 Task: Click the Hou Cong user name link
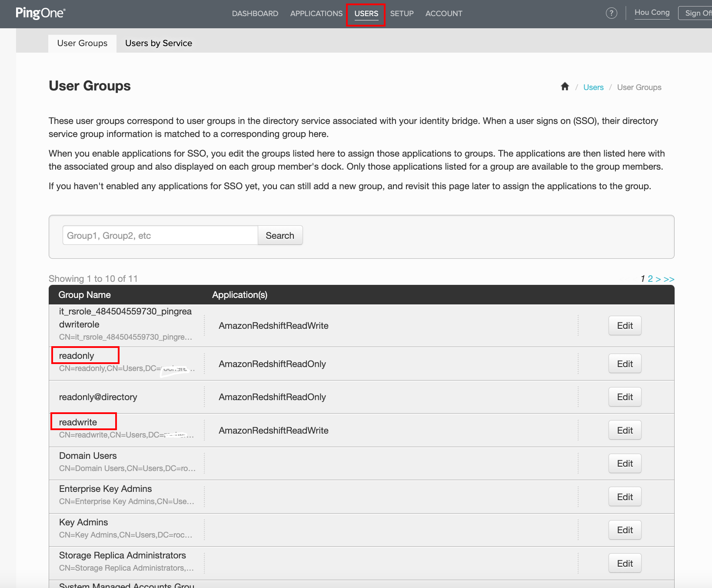click(652, 13)
